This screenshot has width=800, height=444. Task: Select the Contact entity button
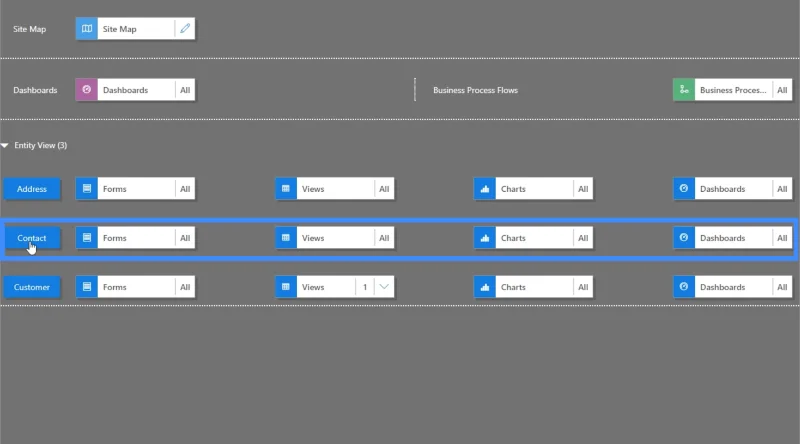tap(32, 238)
